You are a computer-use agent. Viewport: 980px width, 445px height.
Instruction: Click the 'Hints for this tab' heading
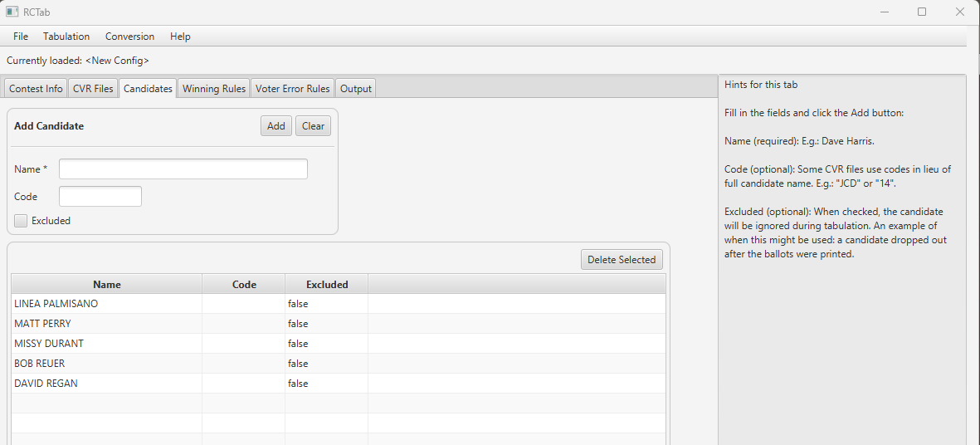tap(761, 85)
